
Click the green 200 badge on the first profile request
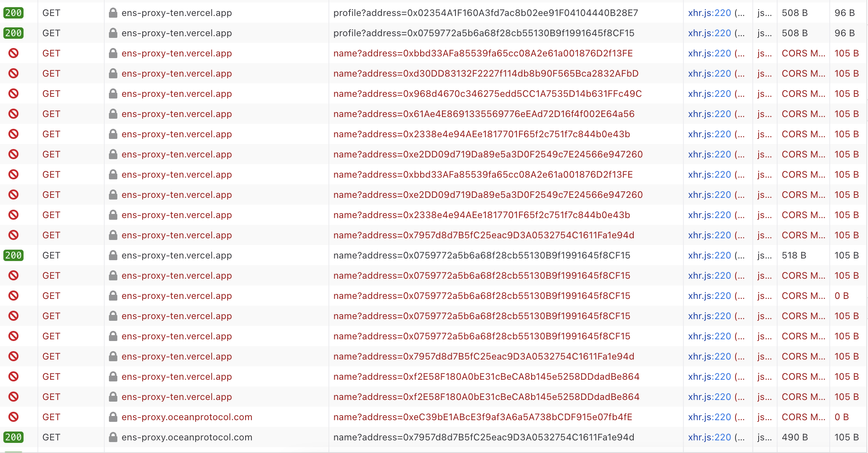click(x=13, y=13)
